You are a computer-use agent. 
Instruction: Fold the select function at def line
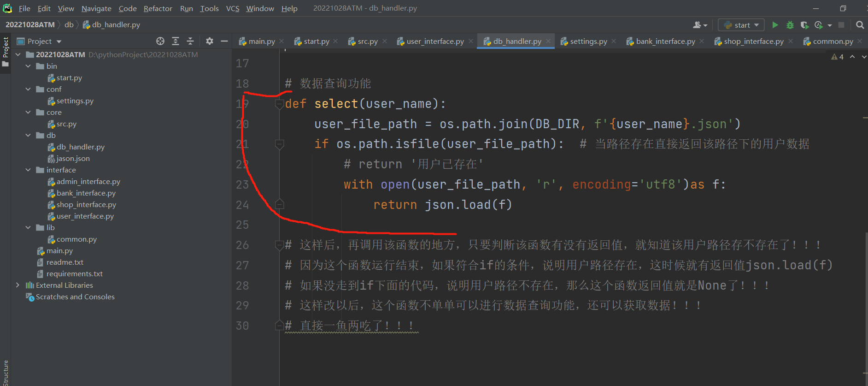pyautogui.click(x=279, y=104)
